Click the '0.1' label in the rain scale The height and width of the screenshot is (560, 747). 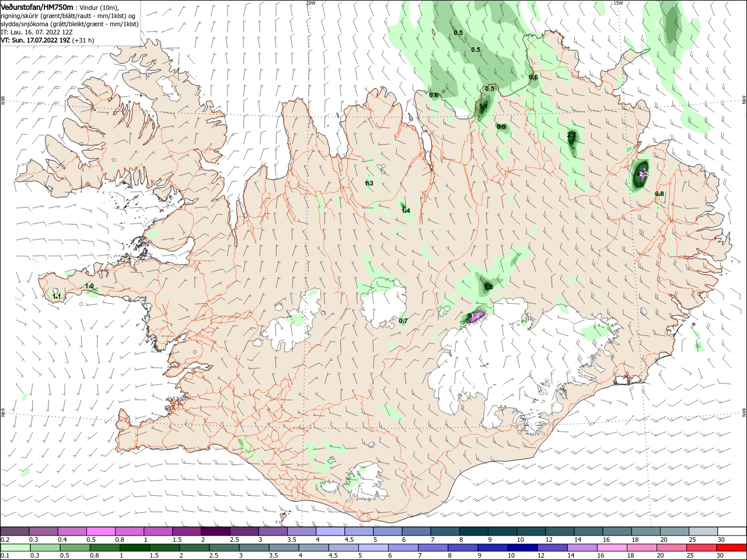coord(5,556)
